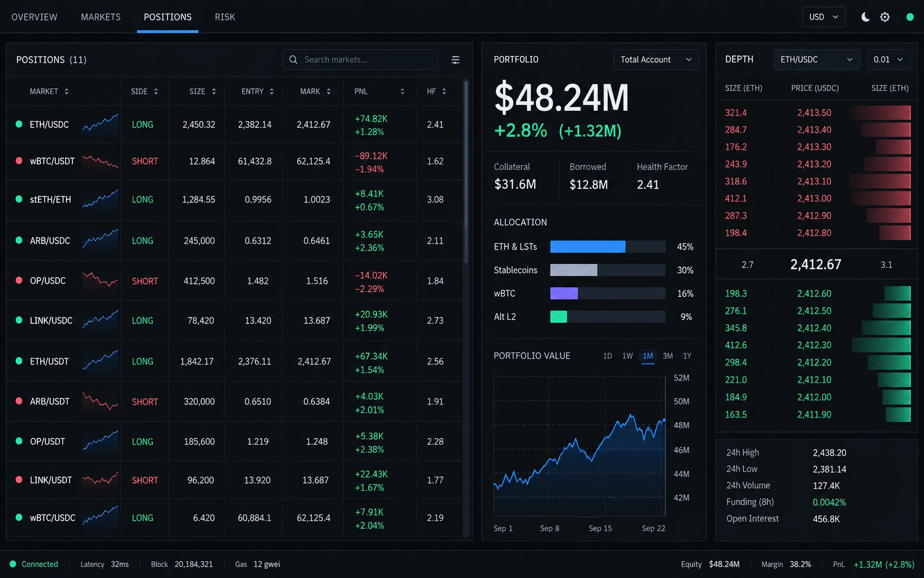Click the ETH/USDT sparkline chart
The width and height of the screenshot is (924, 578).
[x=100, y=360]
